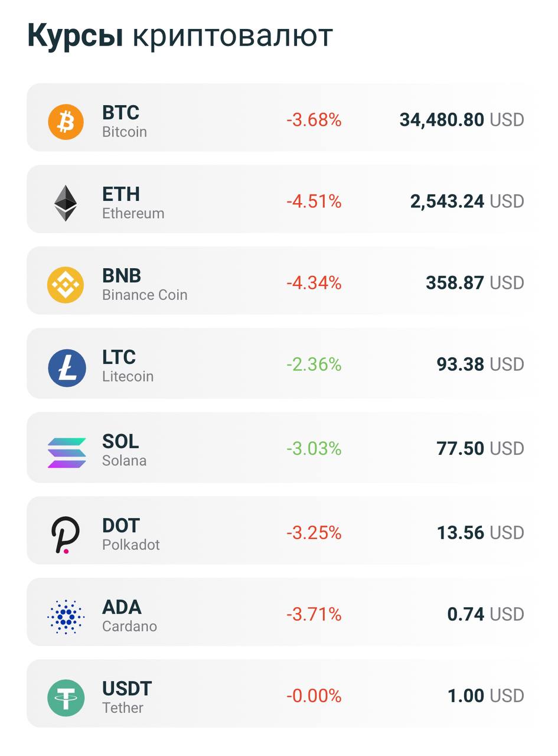This screenshot has width=558, height=756.
Task: Select the Ethereum diamond logo icon
Action: tap(66, 203)
